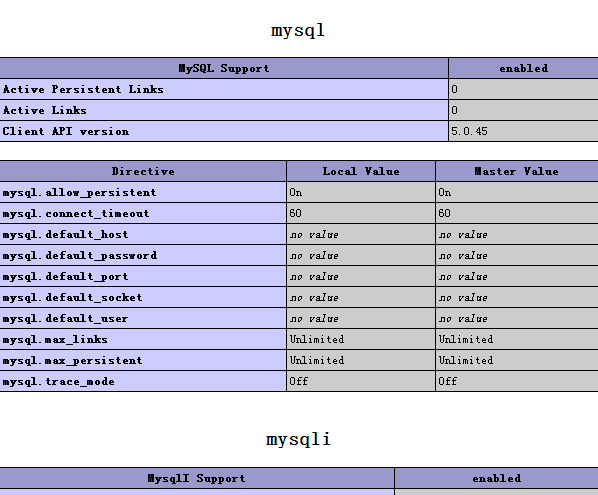The height and width of the screenshot is (495, 598).
Task: Select the mysql.default_user directive
Action: [x=65, y=318]
